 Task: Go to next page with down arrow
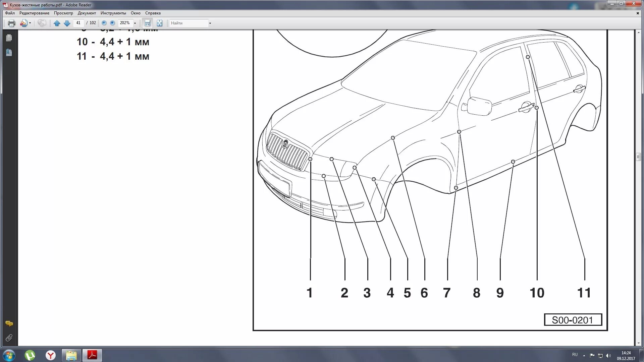67,23
